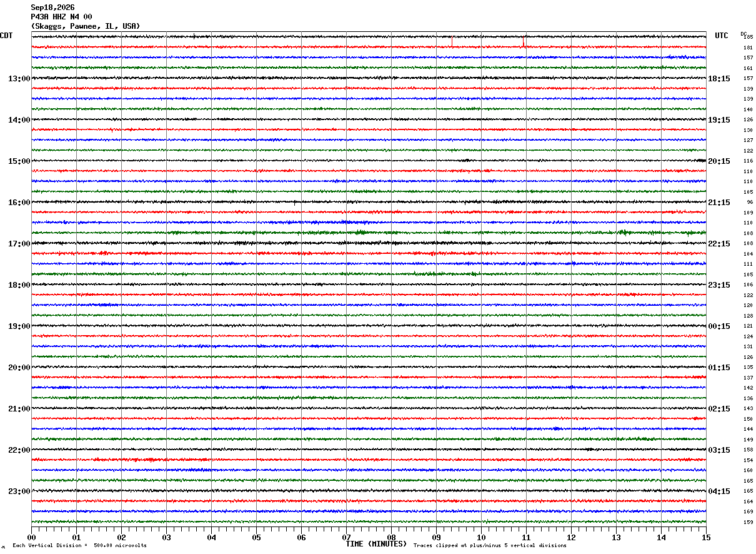Select the 17:00 CDT time marker
Screen dimensions: 756x554
tap(19, 244)
